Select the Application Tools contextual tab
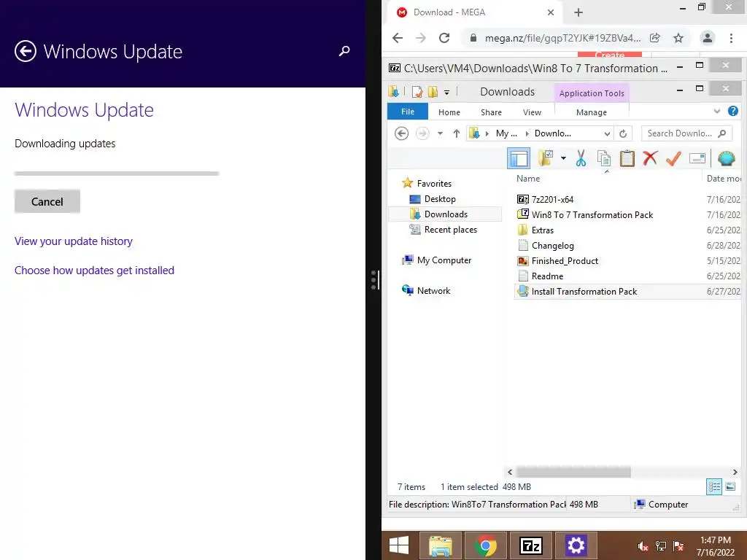 pyautogui.click(x=592, y=93)
